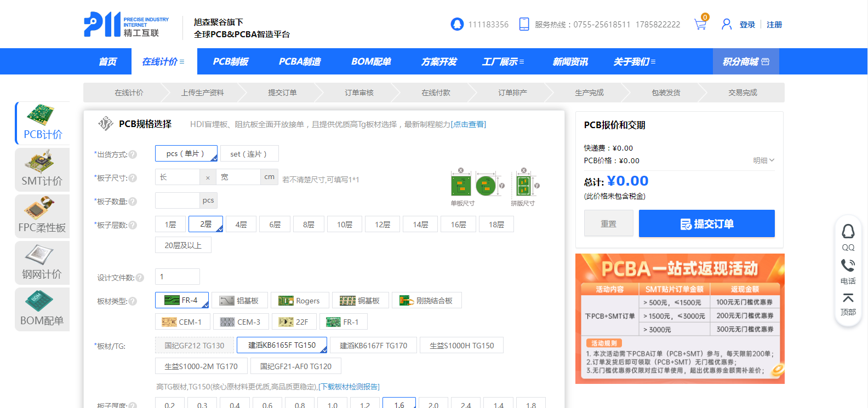Viewport: 868px width, 408px height.
Task: Open the 新闻资讯 navigation tab
Action: tap(570, 62)
